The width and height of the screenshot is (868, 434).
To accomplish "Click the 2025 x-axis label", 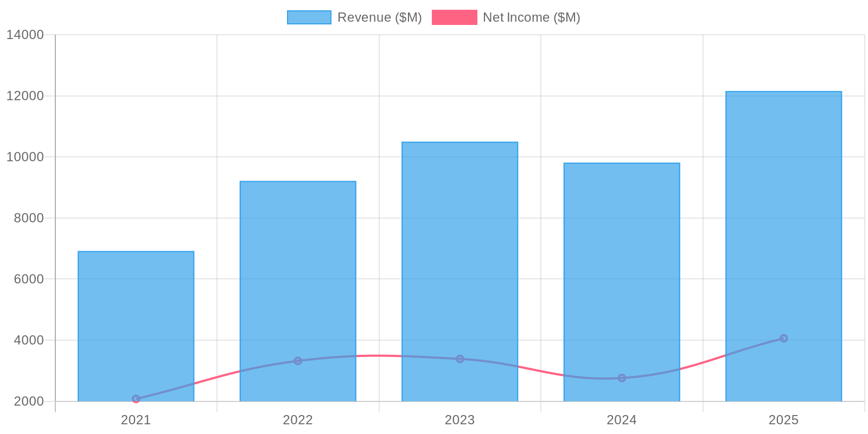I will tap(783, 420).
